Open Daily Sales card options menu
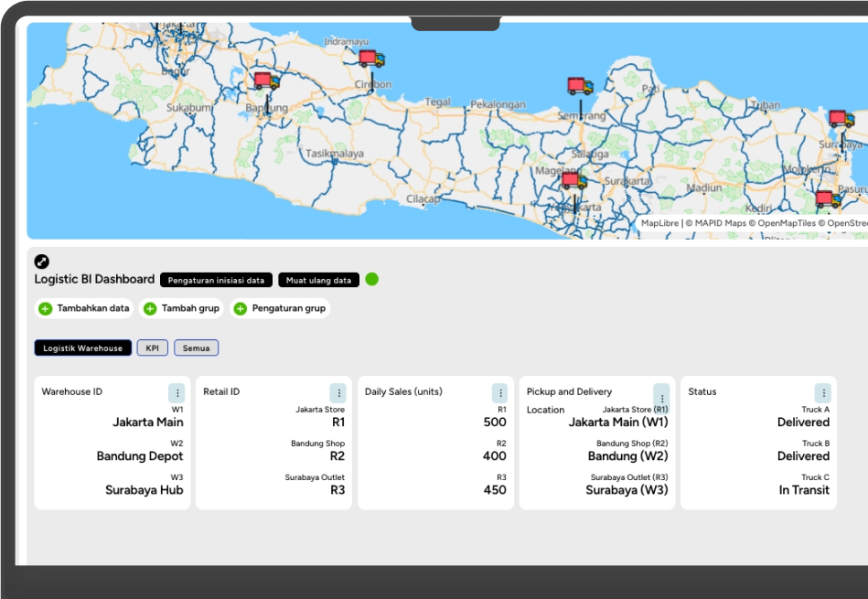This screenshot has height=599, width=868. (x=499, y=393)
